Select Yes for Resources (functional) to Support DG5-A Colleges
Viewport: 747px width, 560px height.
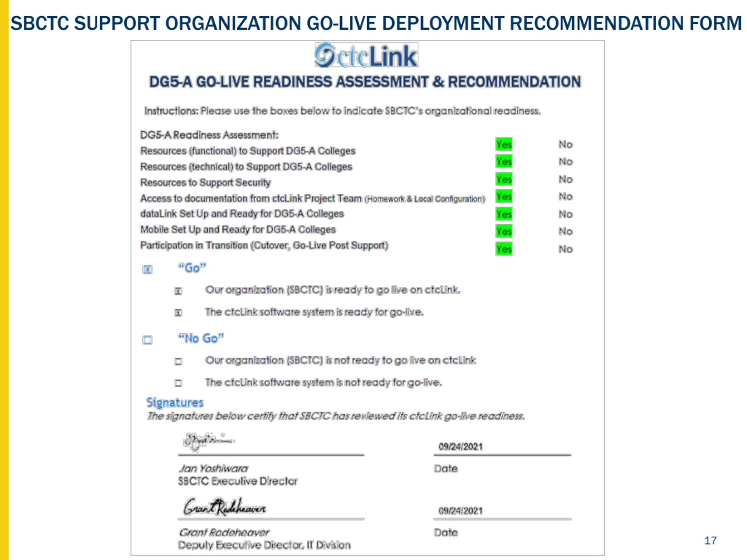(504, 144)
